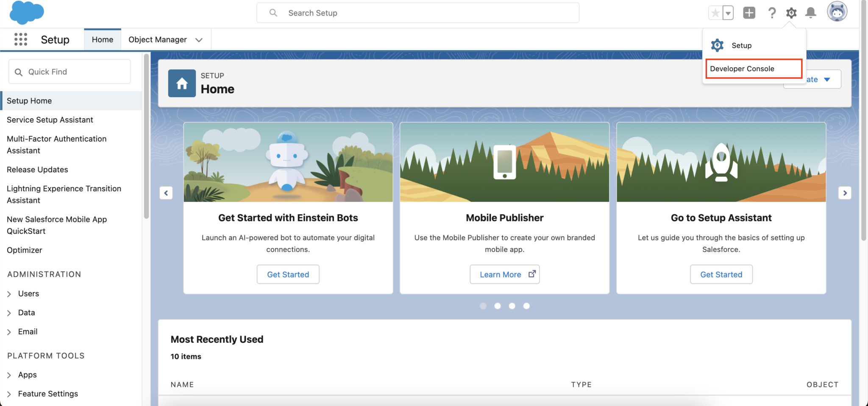Click the magnifier icon in Search Setup
Viewport: 868px width, 406px height.
tap(273, 13)
